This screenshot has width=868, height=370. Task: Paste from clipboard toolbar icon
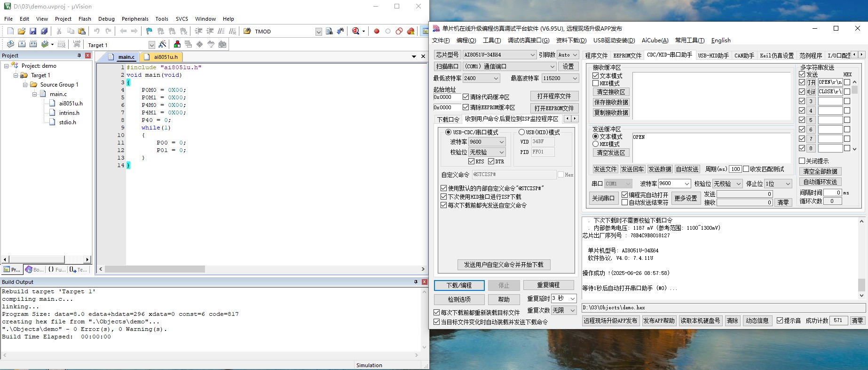(82, 31)
